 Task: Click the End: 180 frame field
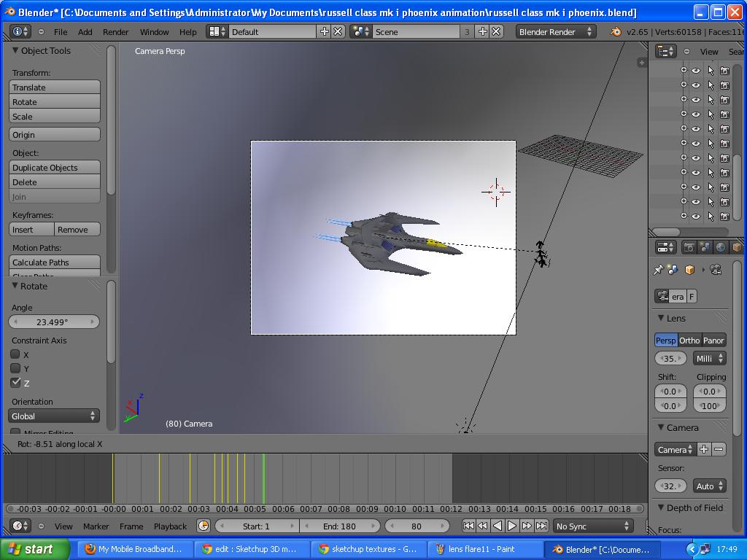coord(336,526)
